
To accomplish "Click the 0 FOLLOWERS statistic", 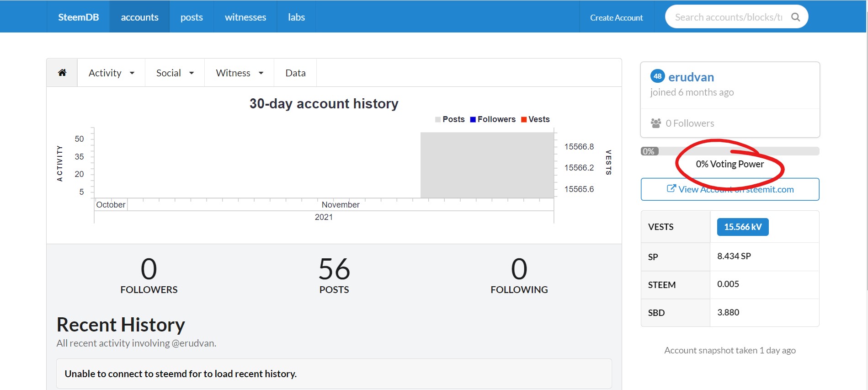I will pos(149,275).
